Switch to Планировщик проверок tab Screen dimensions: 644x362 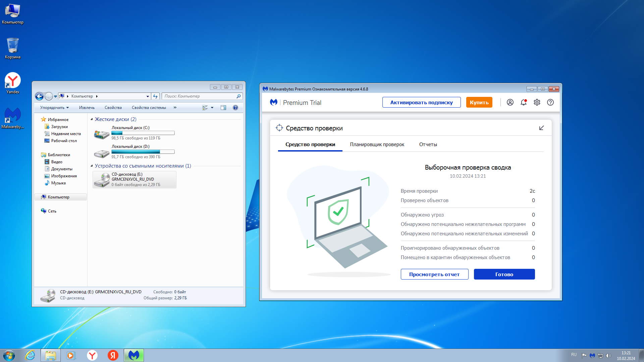(x=377, y=144)
